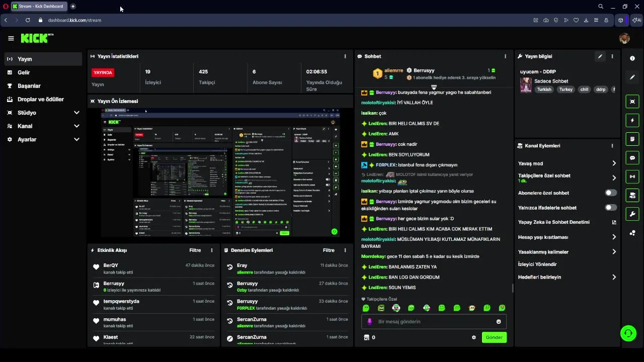Click the chill tag chip
This screenshot has height=362, width=644.
584,89
